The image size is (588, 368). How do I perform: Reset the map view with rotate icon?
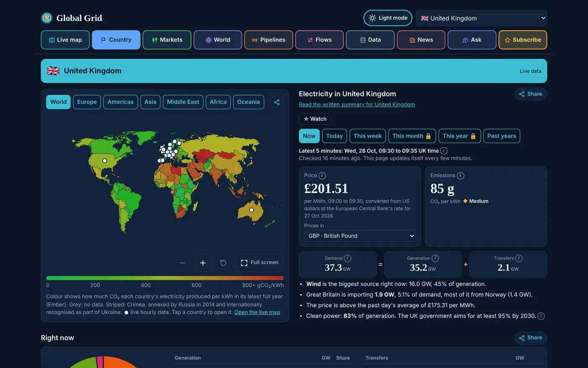coord(223,263)
